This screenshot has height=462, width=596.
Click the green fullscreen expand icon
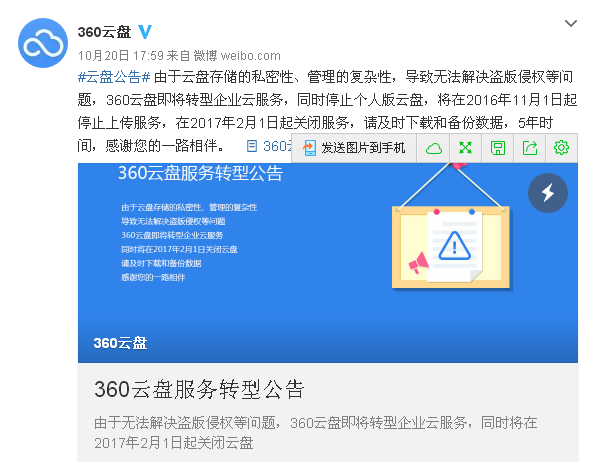(x=466, y=148)
